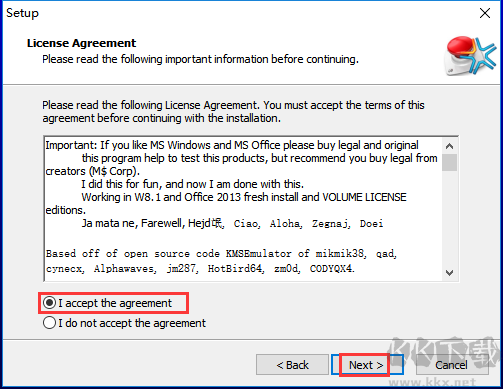Cancel the setup wizard
The height and width of the screenshot is (389, 503).
click(451, 365)
